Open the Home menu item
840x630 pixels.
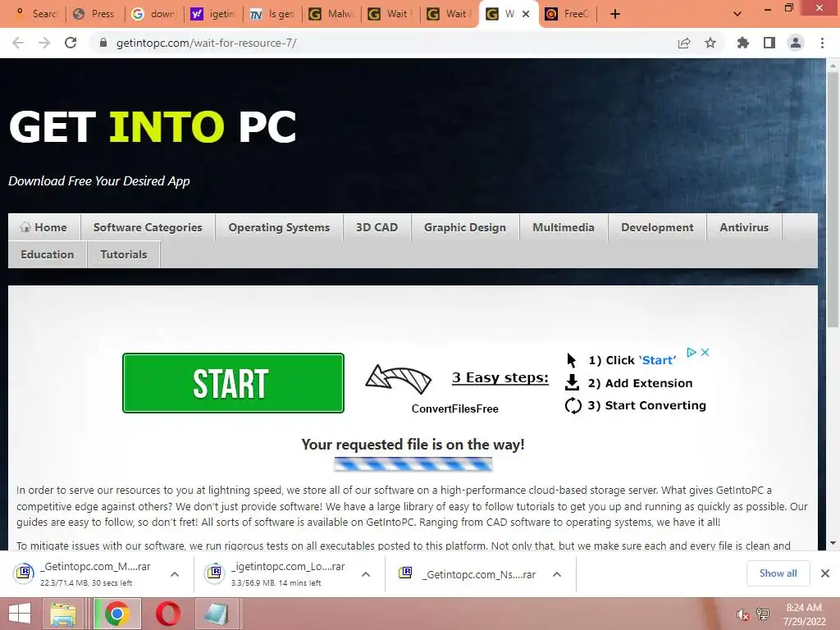coord(44,227)
